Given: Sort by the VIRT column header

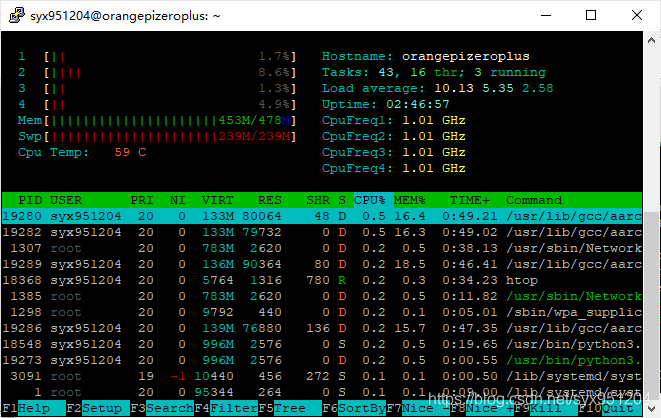Looking at the screenshot, I should [218, 200].
